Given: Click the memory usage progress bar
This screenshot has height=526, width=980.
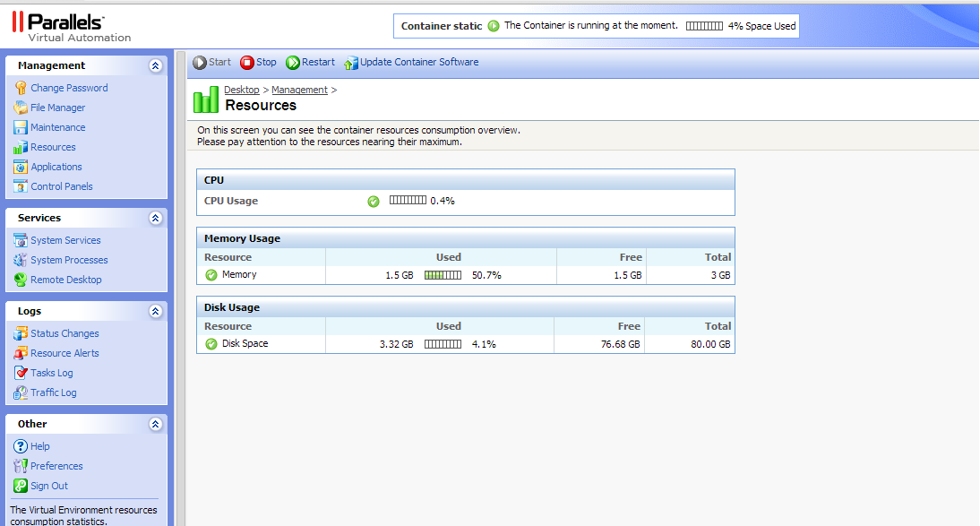Looking at the screenshot, I should point(443,275).
